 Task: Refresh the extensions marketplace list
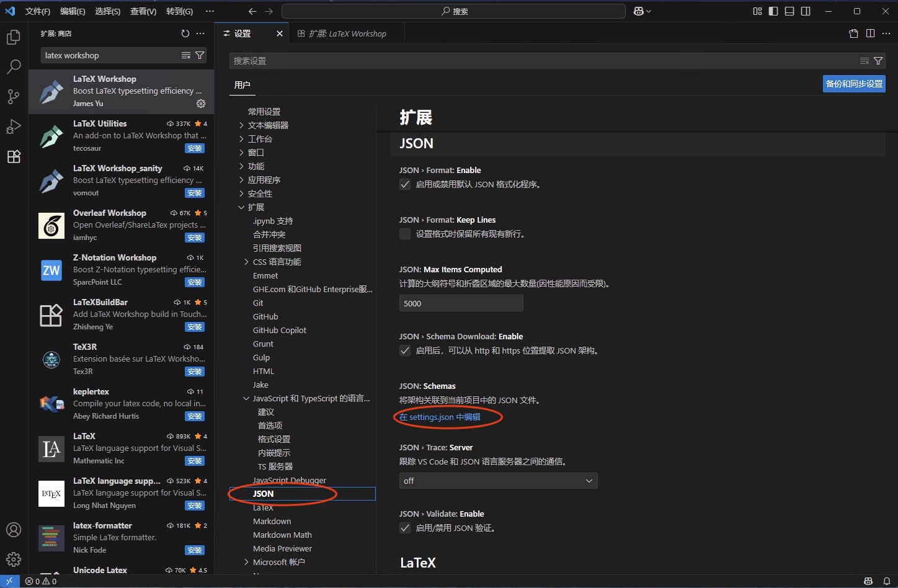click(x=185, y=33)
